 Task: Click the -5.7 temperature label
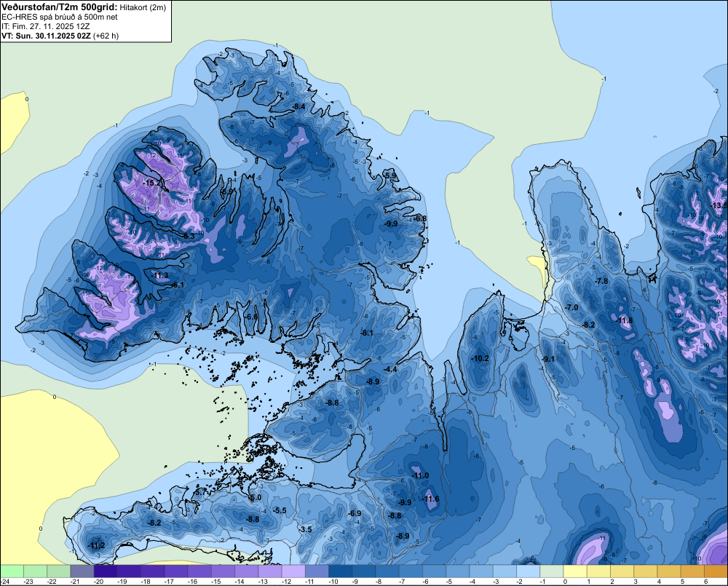coord(200,492)
